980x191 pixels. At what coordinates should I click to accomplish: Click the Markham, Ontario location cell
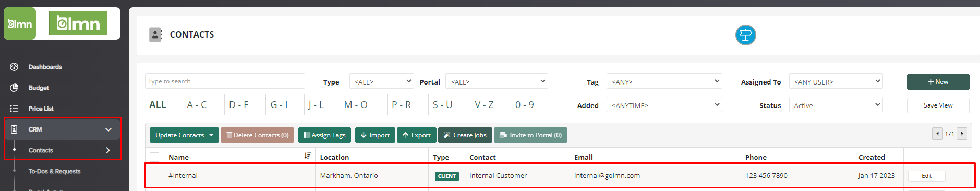349,175
